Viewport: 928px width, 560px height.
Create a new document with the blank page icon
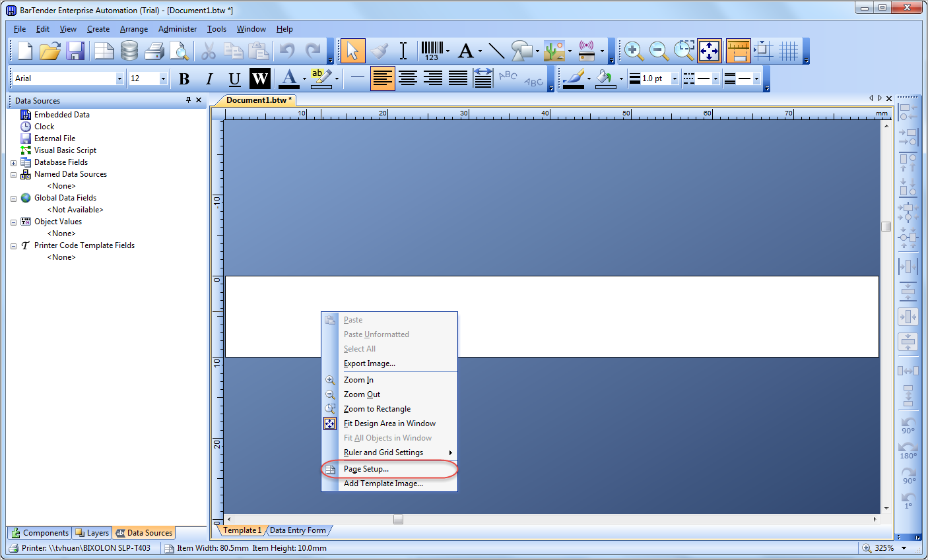click(x=25, y=51)
